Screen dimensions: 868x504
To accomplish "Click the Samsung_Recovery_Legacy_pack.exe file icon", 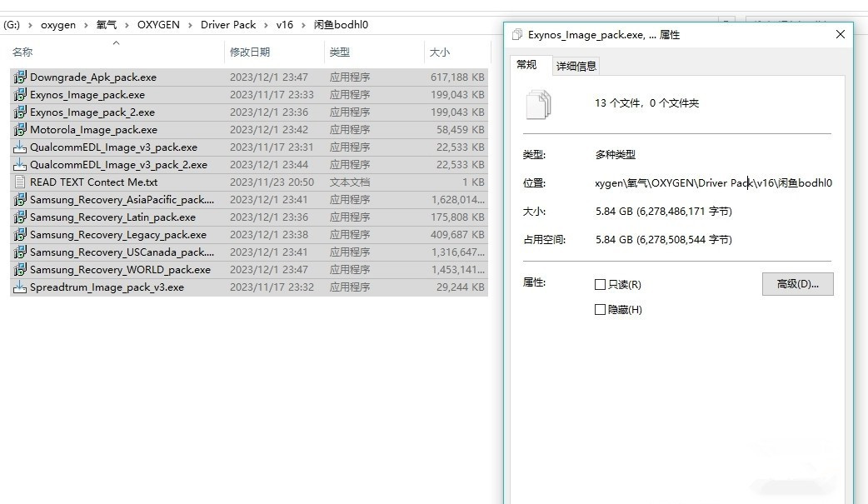I will [20, 235].
